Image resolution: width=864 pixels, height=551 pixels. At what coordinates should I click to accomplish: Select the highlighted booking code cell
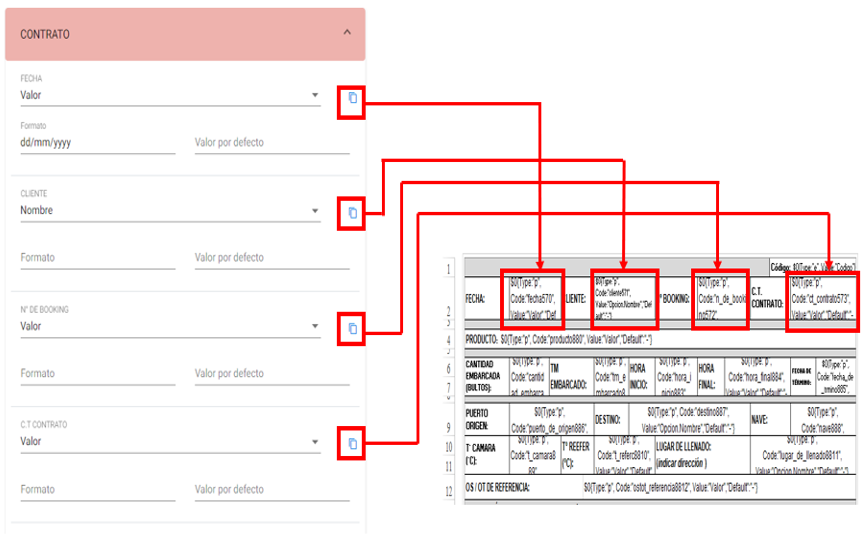720,299
